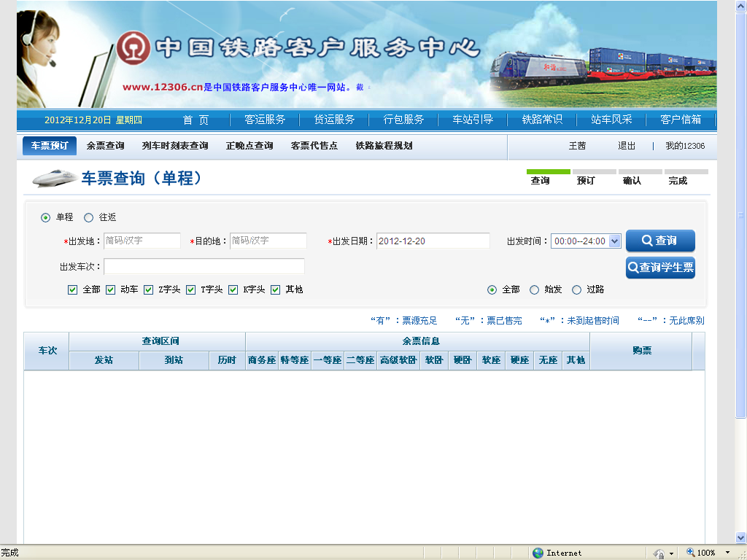Click the scrollbar up arrow
Image resolution: width=747 pixels, height=560 pixels.
[x=741, y=6]
